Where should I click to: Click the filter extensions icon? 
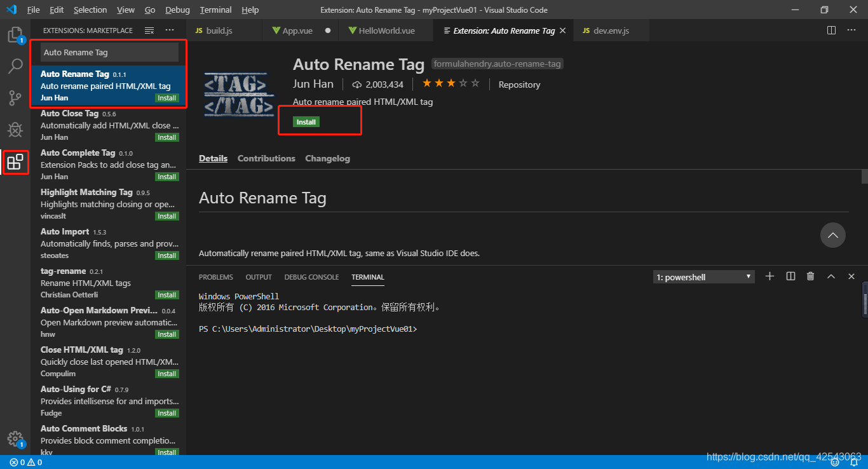(151, 30)
